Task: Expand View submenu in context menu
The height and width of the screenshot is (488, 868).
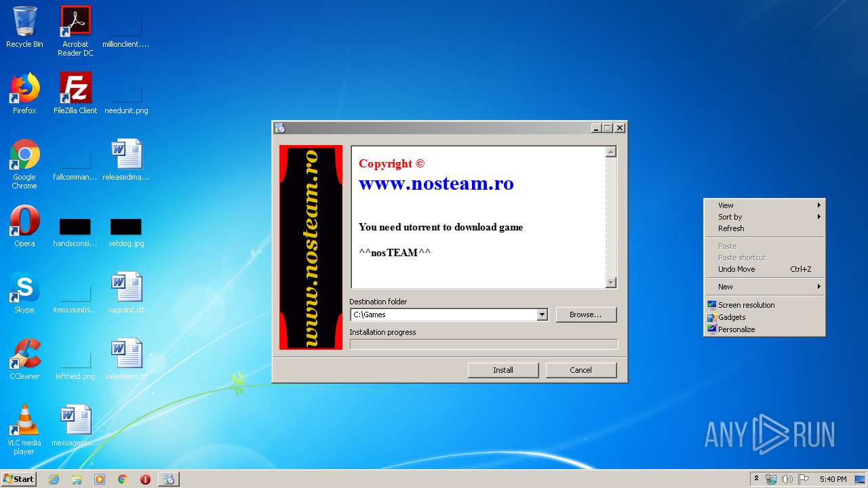Action: point(764,205)
